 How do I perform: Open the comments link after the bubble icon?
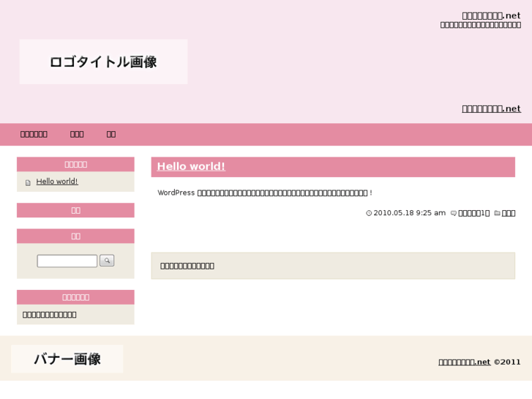click(474, 213)
